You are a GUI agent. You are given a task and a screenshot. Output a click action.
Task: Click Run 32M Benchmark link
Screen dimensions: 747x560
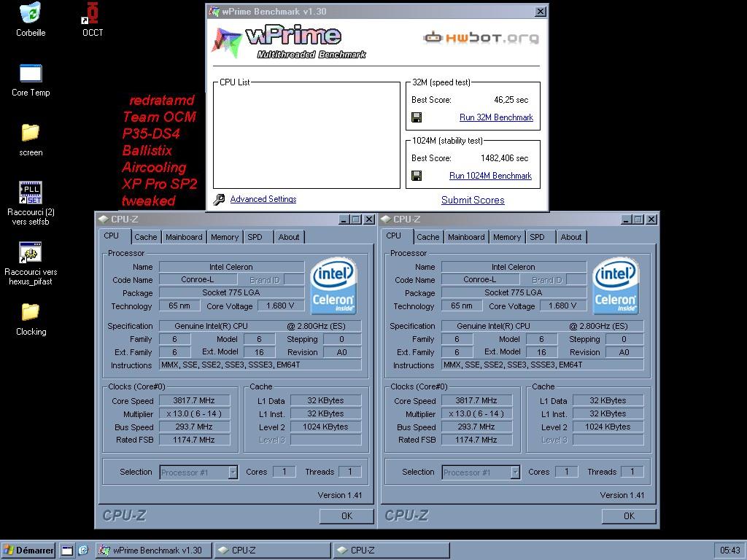click(496, 117)
